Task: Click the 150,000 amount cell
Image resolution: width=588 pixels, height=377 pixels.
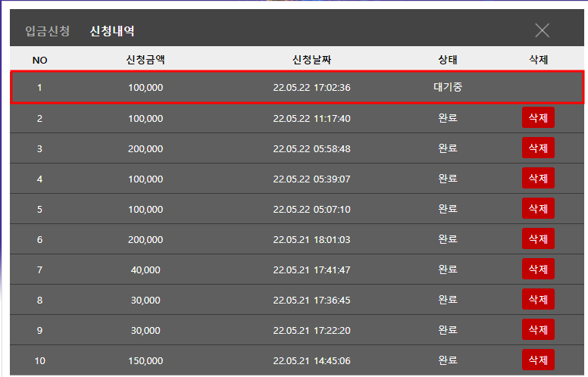Action: (x=145, y=361)
